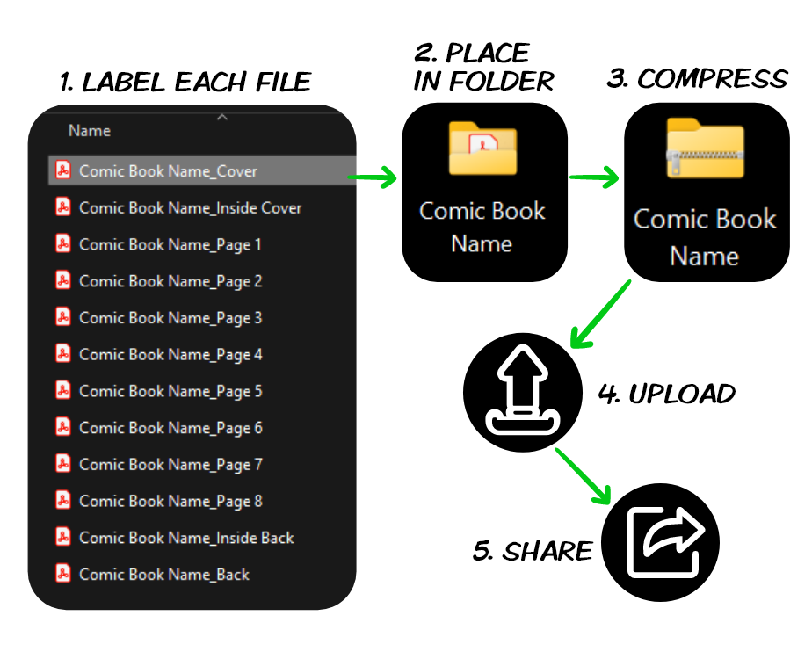Click the share arrow circle icon
The image size is (812, 659).
660,542
